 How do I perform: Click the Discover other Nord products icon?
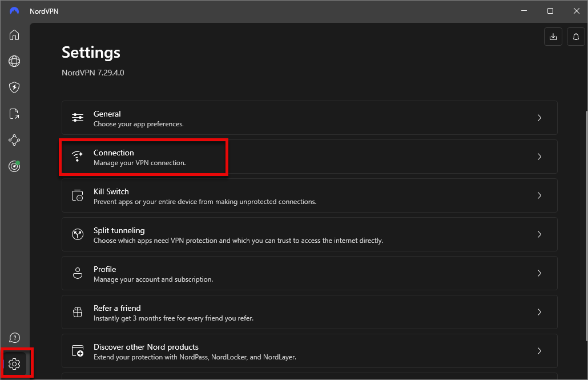click(78, 351)
